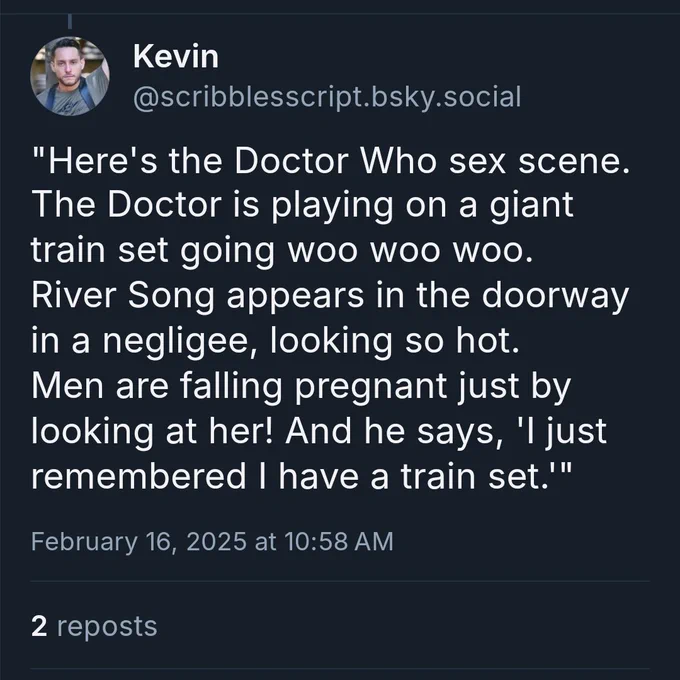The image size is (680, 680).
Task: Open the @scribblesscript.bsky.social handle
Action: [327, 97]
